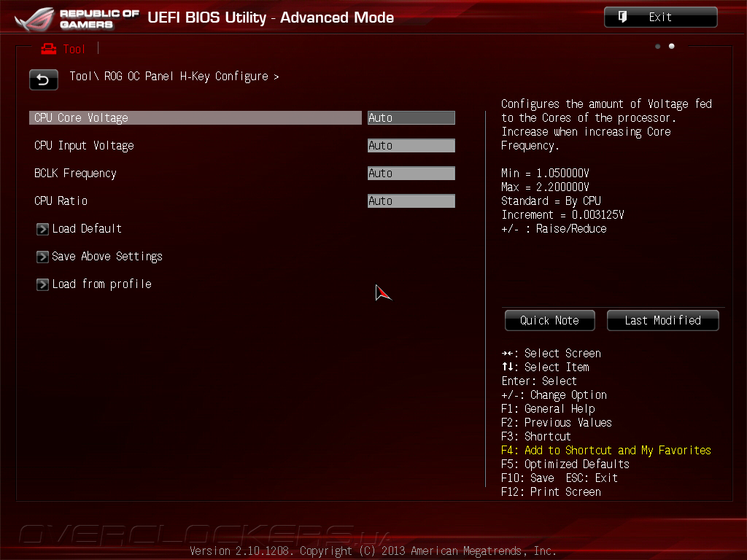Open Save Above Settings

[x=107, y=257]
